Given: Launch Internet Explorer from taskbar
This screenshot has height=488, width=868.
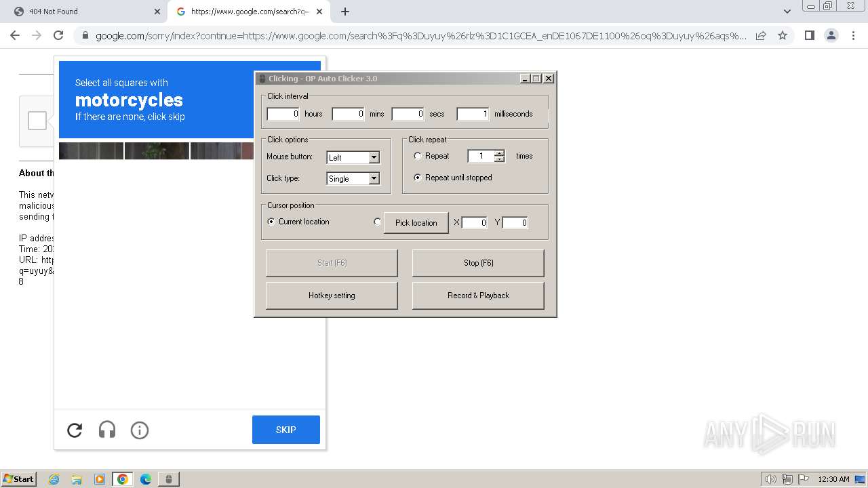Looking at the screenshot, I should pyautogui.click(x=54, y=479).
